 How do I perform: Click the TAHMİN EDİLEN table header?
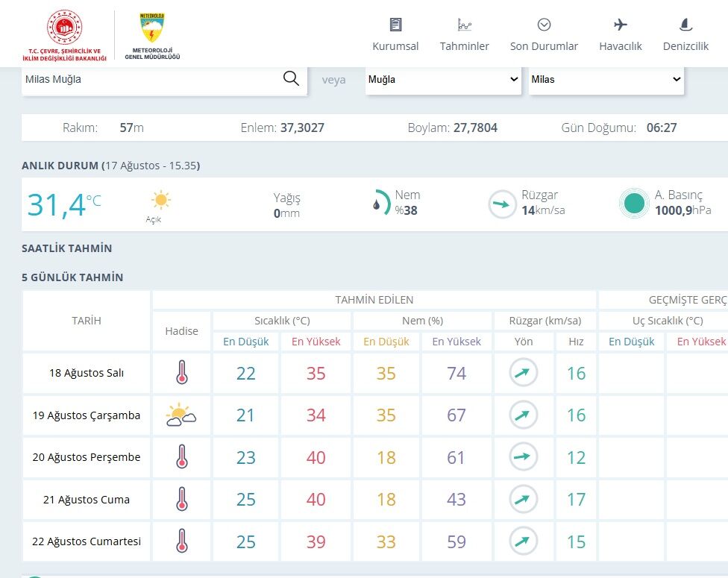point(374,300)
